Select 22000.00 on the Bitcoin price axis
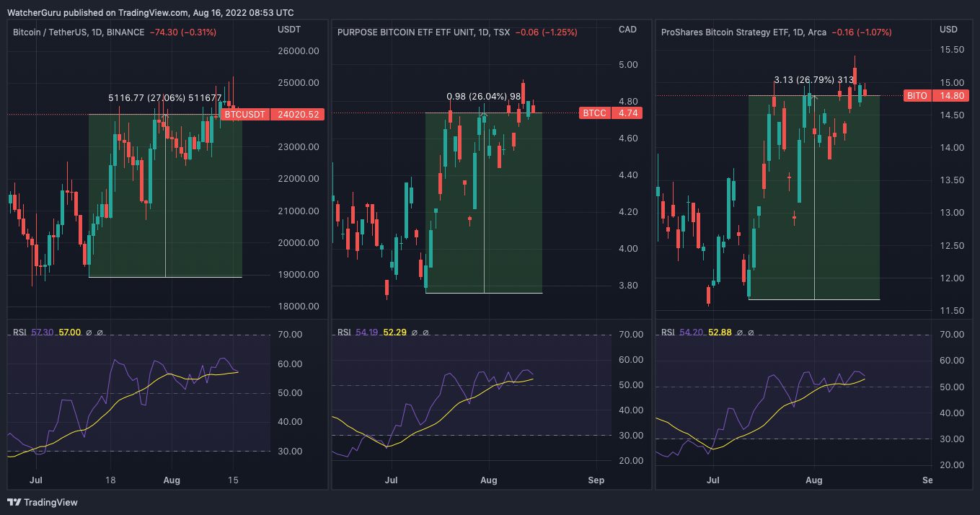Screen dimensions: 980x515 tap(298, 179)
